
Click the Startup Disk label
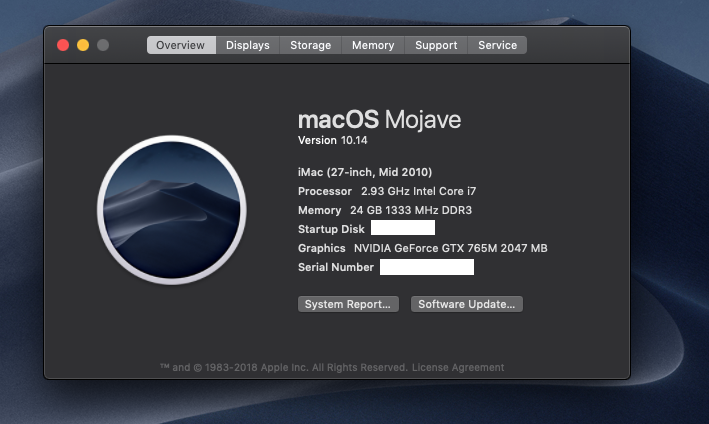[331, 229]
